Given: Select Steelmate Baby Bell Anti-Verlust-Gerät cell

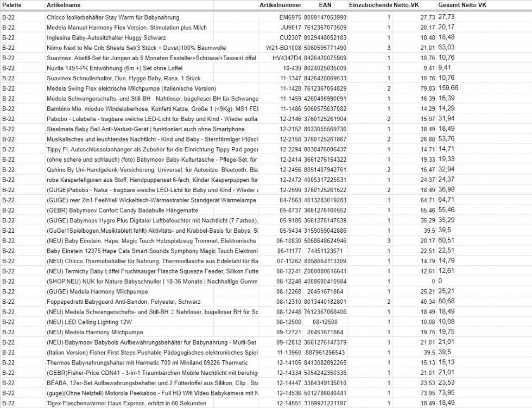Looking at the screenshot, I should coord(145,129).
